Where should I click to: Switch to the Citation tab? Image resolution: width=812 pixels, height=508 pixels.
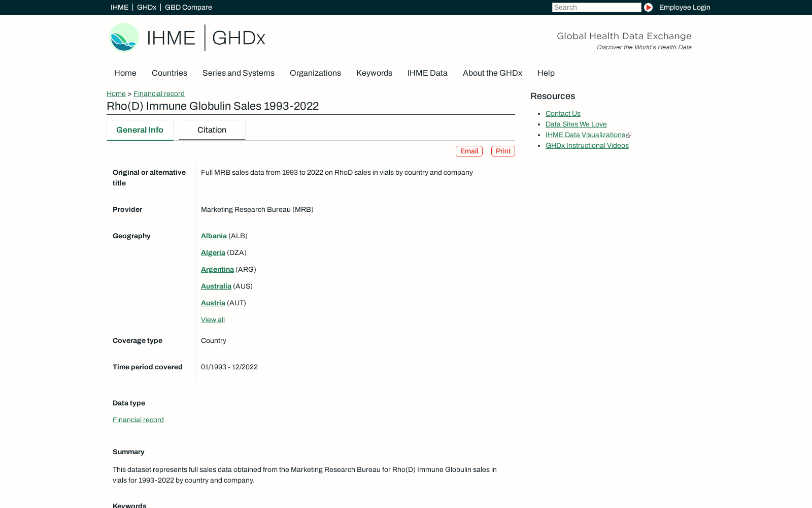[212, 130]
